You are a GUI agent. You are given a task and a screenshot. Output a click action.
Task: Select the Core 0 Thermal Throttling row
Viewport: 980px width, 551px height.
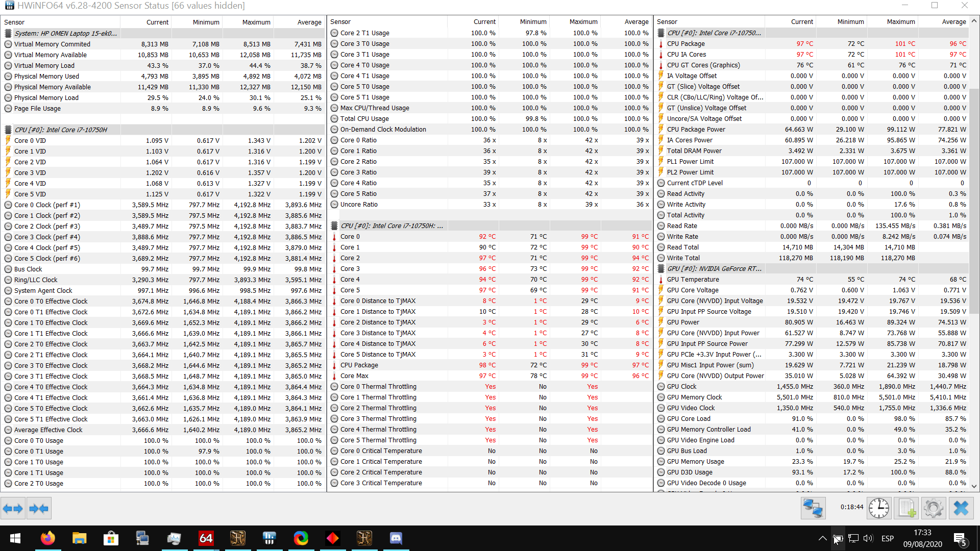coord(378,387)
